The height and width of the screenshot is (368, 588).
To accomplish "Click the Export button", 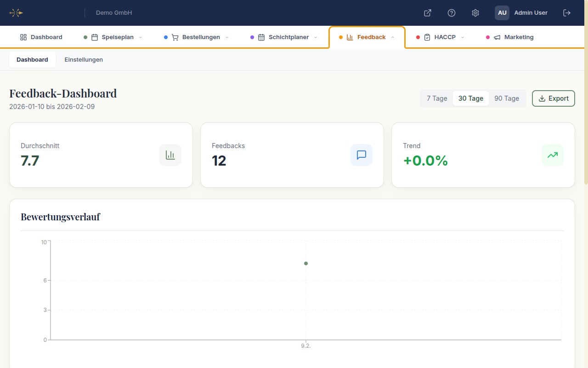I will (553, 98).
